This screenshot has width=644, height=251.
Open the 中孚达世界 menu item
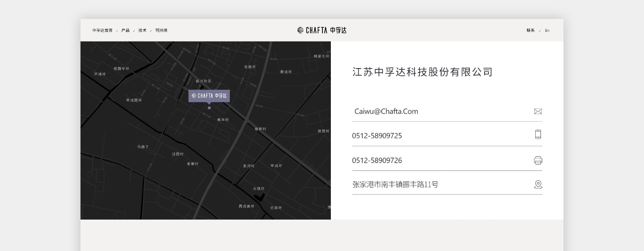click(x=102, y=31)
